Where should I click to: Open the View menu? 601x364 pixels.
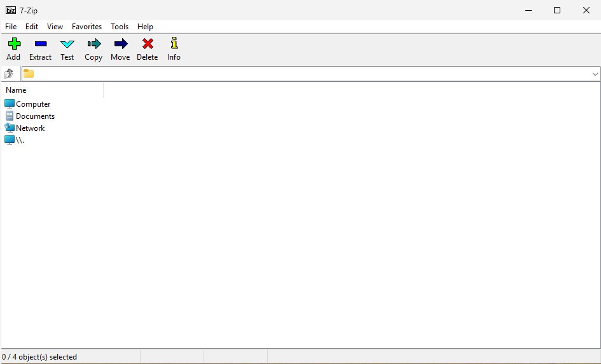point(55,27)
